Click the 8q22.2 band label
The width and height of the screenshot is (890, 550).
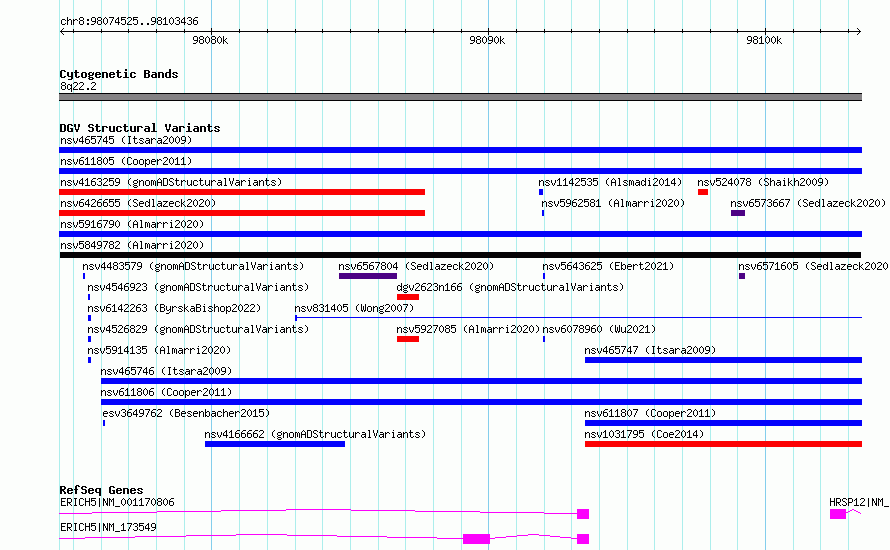[x=78, y=86]
